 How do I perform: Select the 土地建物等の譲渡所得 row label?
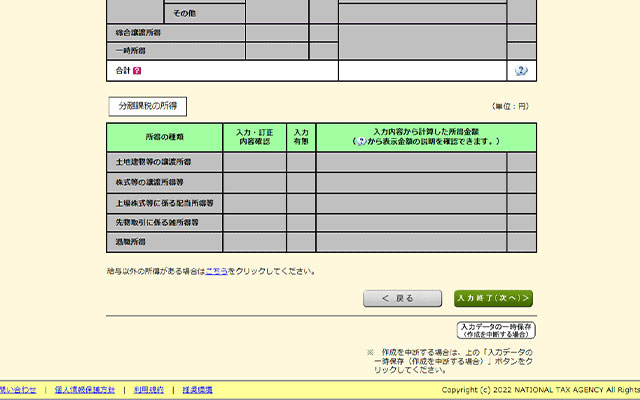[x=153, y=162]
